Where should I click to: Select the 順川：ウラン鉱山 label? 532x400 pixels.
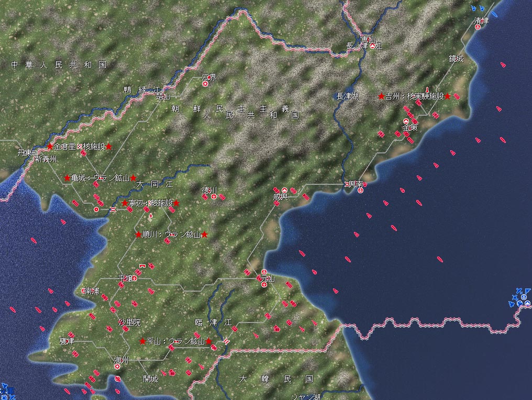pyautogui.click(x=171, y=235)
